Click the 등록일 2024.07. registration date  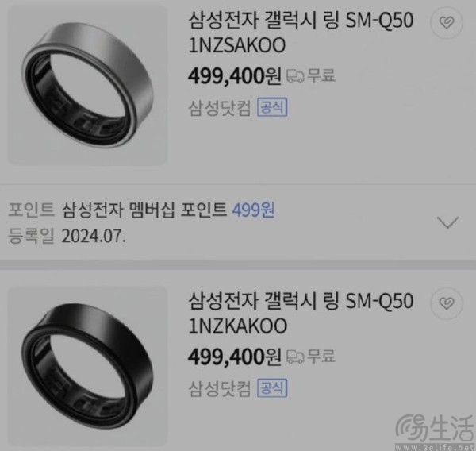(x=67, y=236)
